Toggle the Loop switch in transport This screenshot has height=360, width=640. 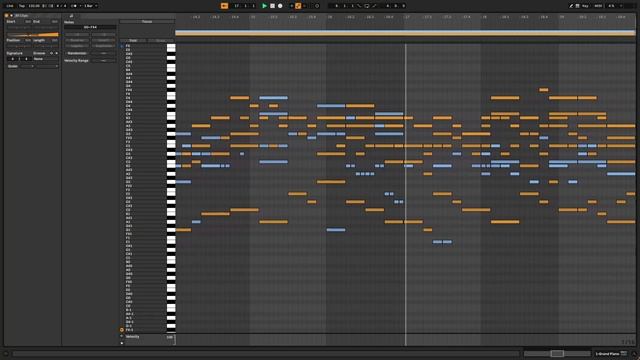pos(367,6)
